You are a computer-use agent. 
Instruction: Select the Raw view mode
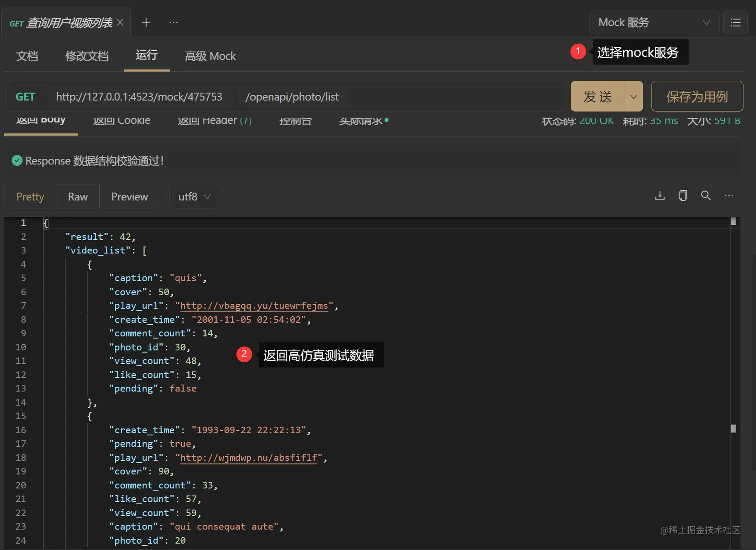click(78, 196)
